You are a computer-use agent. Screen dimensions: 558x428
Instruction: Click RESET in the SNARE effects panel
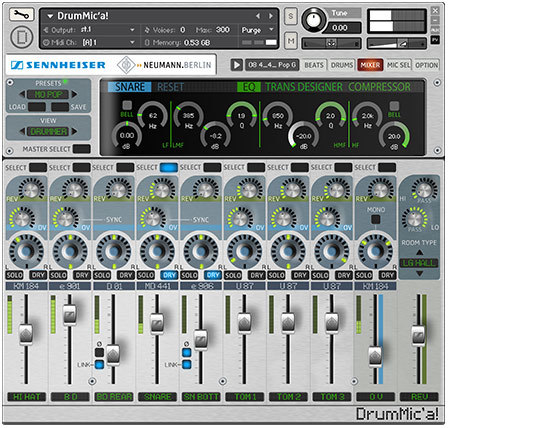point(170,87)
